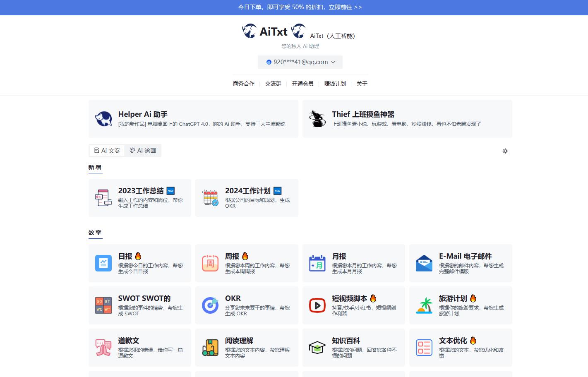Toggle the light/dark theme sun icon
588x377 pixels.
[x=505, y=151]
